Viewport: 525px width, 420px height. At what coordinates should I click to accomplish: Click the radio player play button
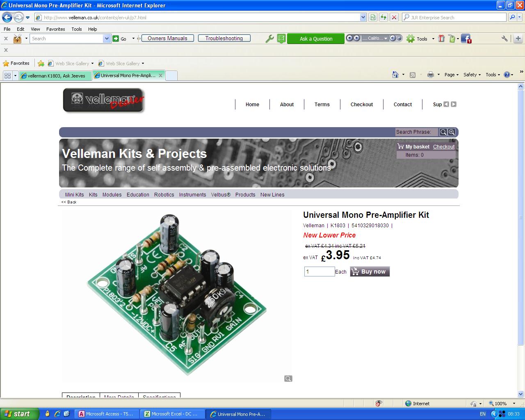point(356,38)
